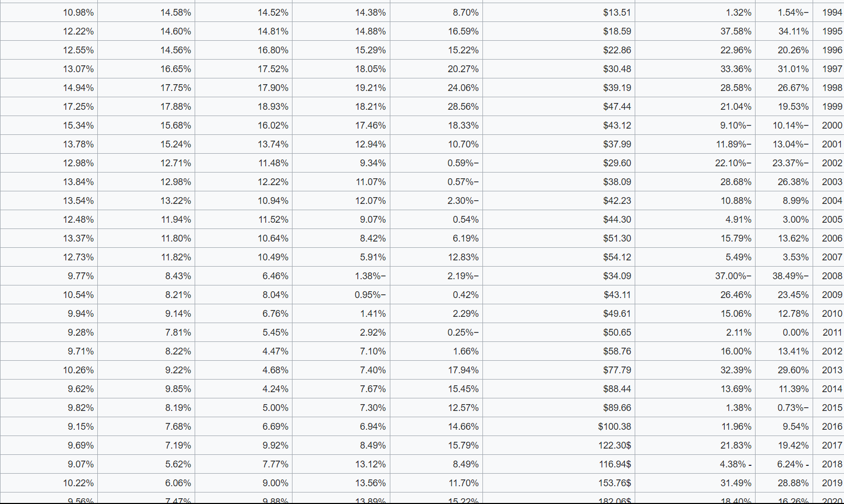Select the $58.76 cell for 2012

pos(617,351)
